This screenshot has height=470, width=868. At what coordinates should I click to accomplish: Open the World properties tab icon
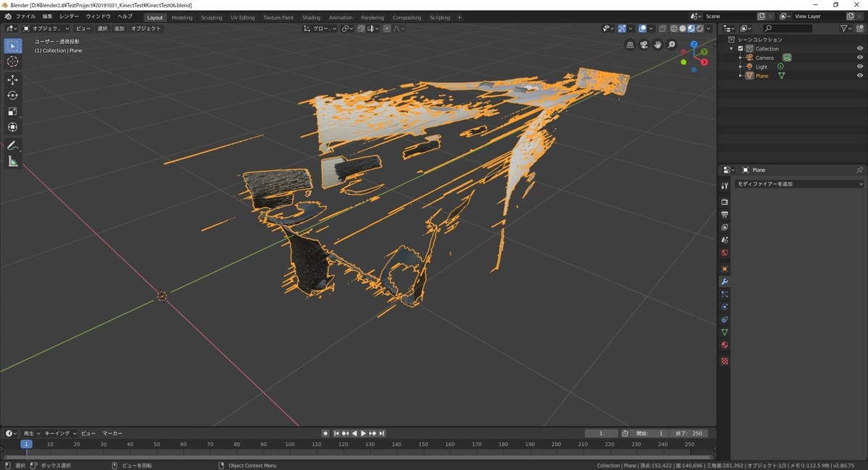click(x=724, y=253)
